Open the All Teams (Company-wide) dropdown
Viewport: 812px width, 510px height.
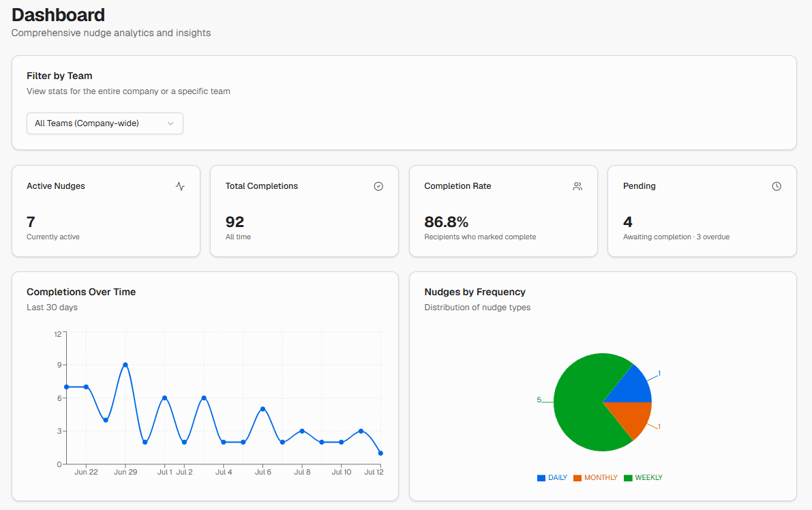(x=104, y=123)
